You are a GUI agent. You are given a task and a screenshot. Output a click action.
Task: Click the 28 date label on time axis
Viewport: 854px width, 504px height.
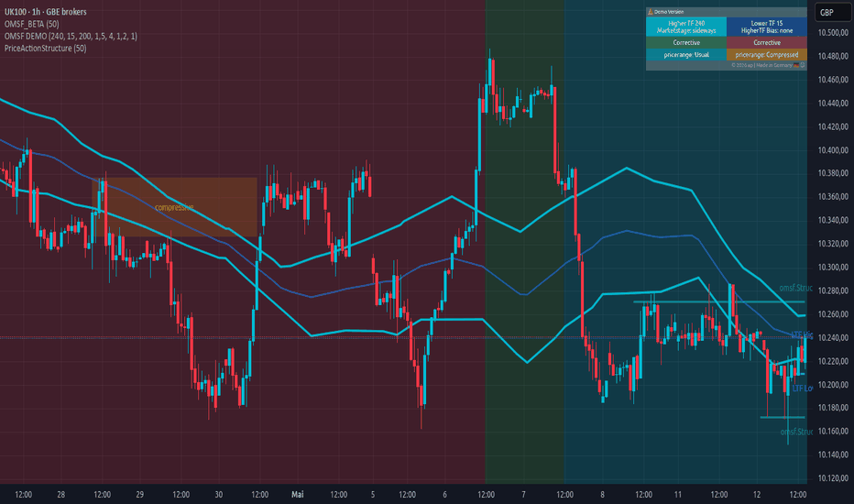point(61,494)
